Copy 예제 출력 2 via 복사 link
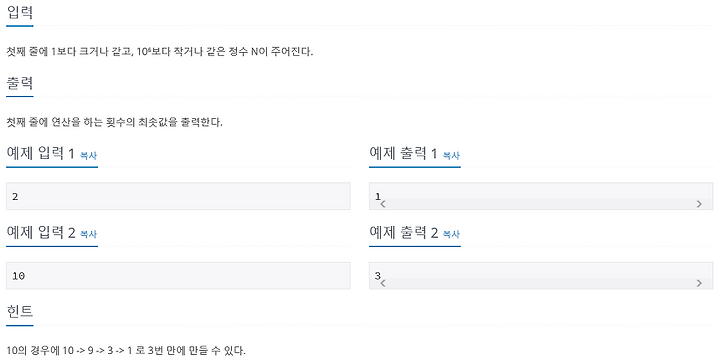The height and width of the screenshot is (364, 720). point(451,234)
